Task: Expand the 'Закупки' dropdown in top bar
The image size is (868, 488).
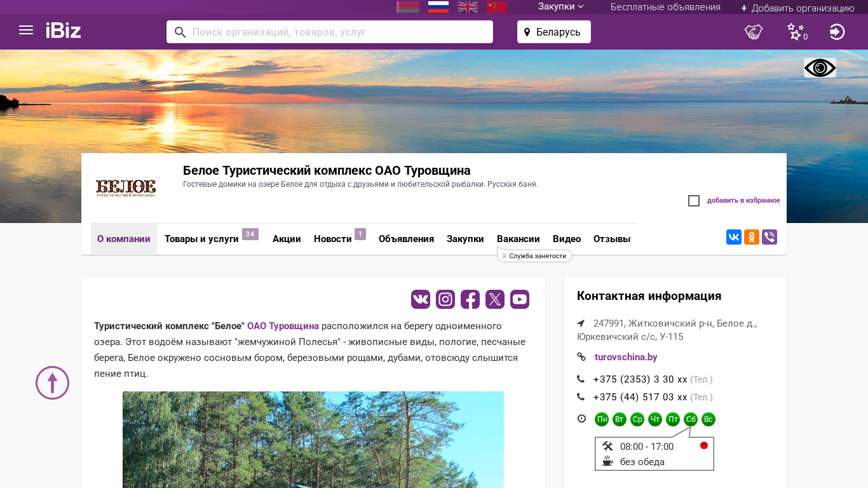Action: point(560,7)
